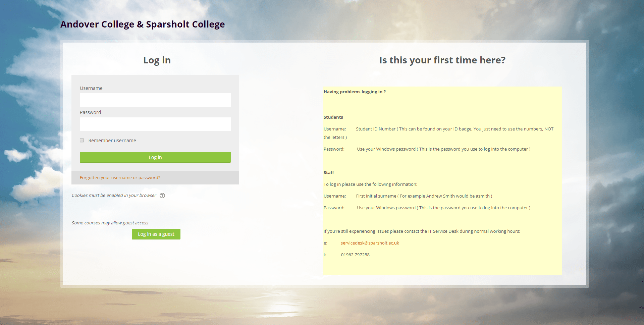The width and height of the screenshot is (644, 325).
Task: Click the Log in heading text
Action: point(157,60)
